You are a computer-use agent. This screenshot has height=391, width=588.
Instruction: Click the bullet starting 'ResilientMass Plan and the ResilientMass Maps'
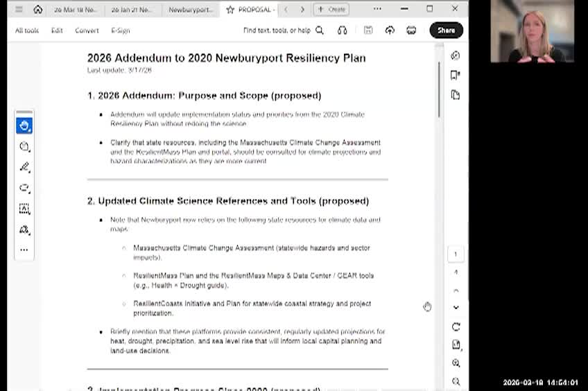[254, 280]
